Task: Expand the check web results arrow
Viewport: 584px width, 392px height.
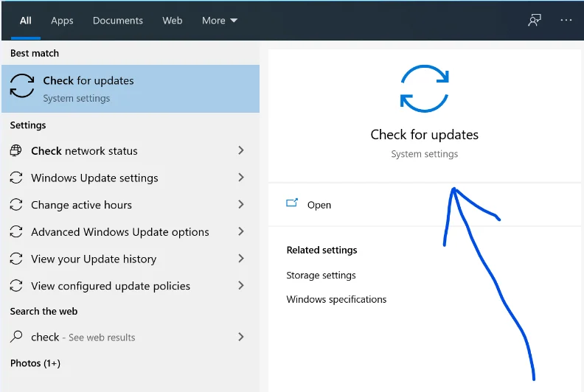Action: (x=241, y=337)
